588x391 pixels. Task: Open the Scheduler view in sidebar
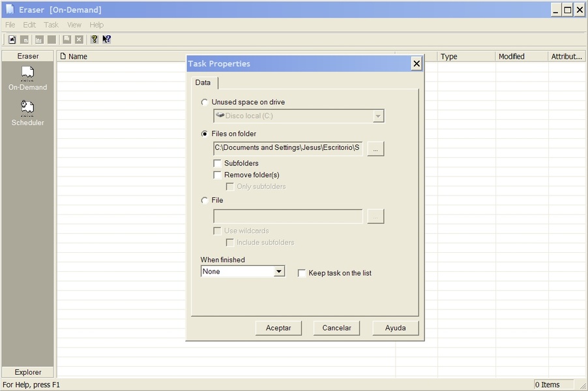(27, 113)
